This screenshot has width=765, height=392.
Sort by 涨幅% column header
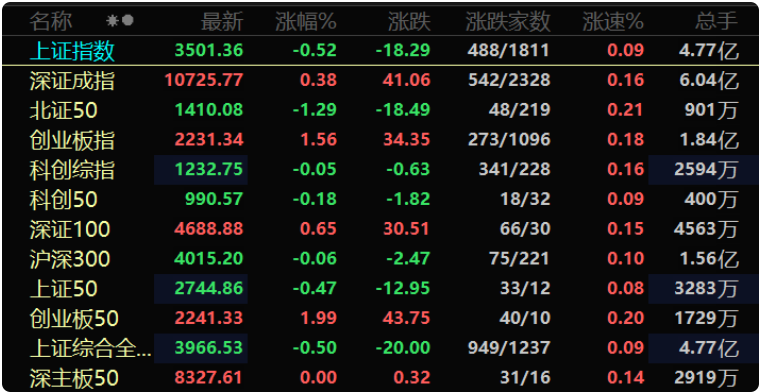(x=306, y=21)
